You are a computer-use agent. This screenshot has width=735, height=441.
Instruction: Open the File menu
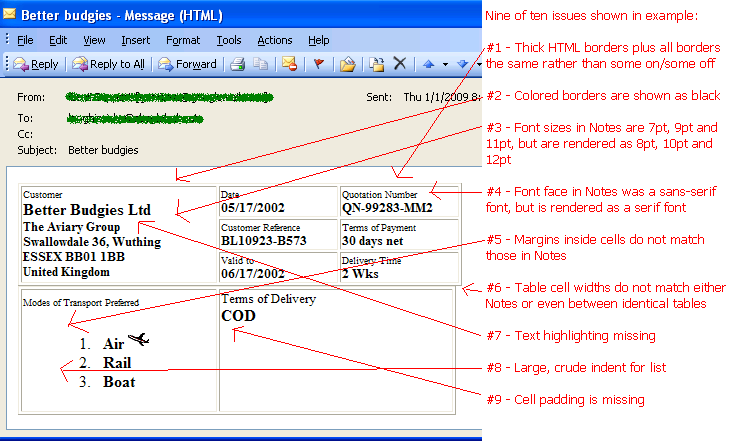(x=25, y=40)
